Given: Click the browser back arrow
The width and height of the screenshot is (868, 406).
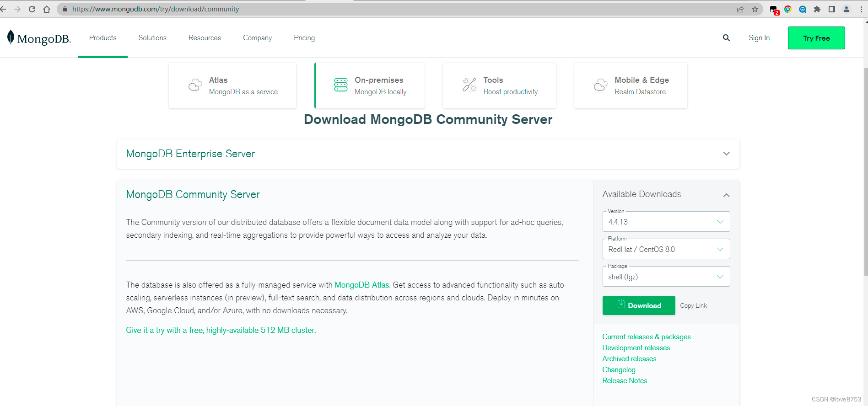Looking at the screenshot, I should [x=3, y=9].
